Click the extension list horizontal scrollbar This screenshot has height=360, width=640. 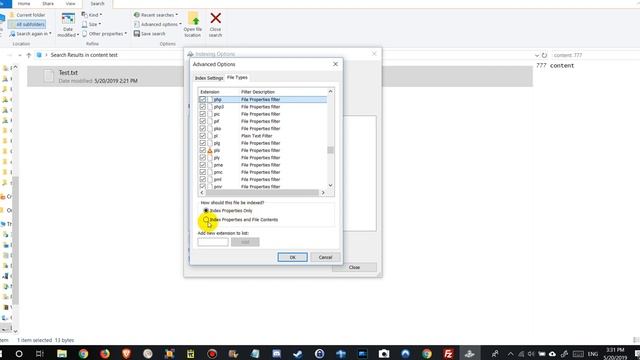[x=262, y=192]
